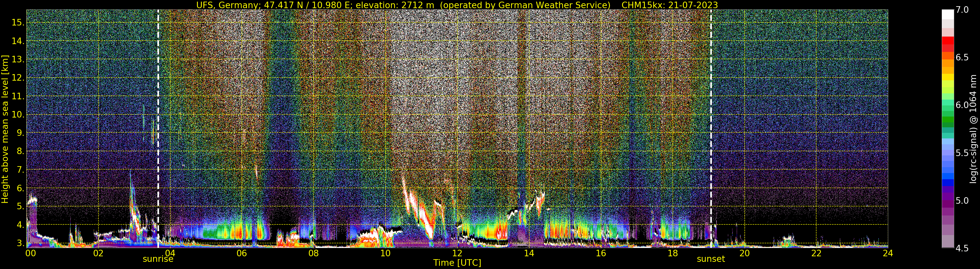Click the "Height above mean sea level [km]" label
The image size is (980, 269).
coord(5,129)
